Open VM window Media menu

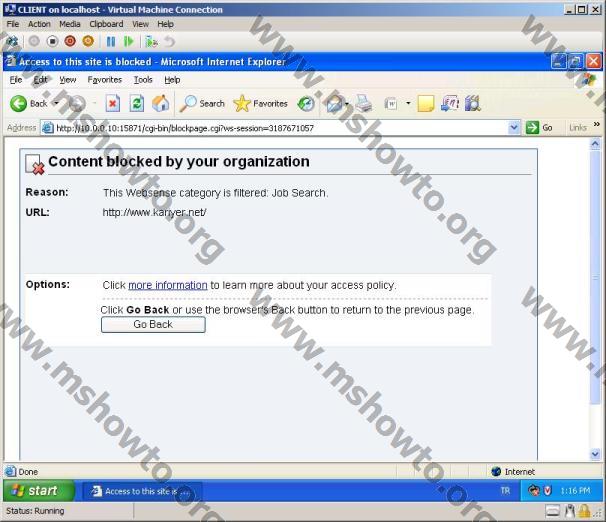(70, 24)
